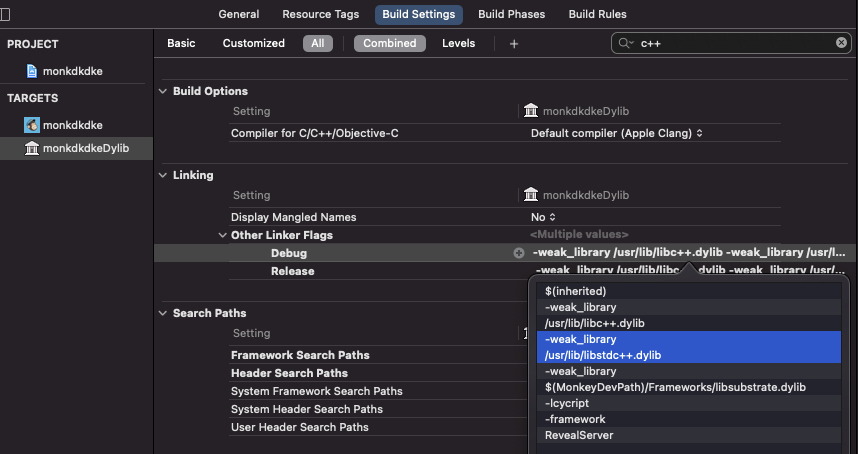Viewport: 858px width, 454px height.
Task: Switch filter to Customized settings
Action: coord(254,44)
